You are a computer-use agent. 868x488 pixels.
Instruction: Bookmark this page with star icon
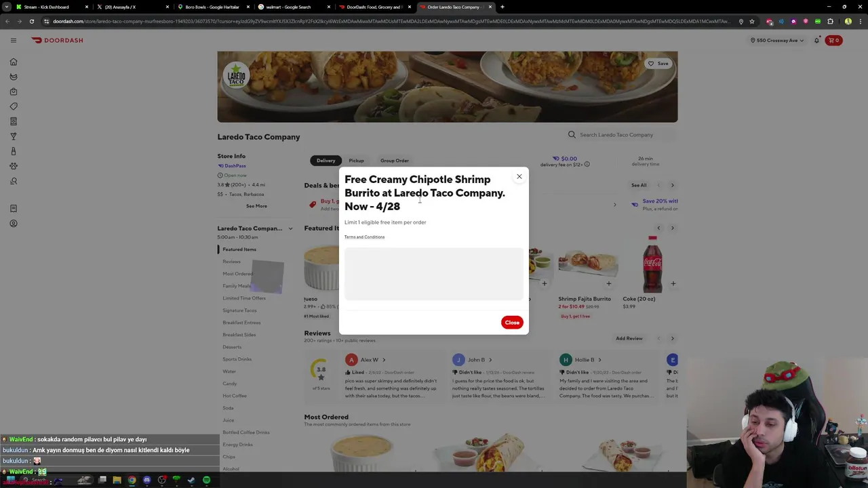coord(752,22)
